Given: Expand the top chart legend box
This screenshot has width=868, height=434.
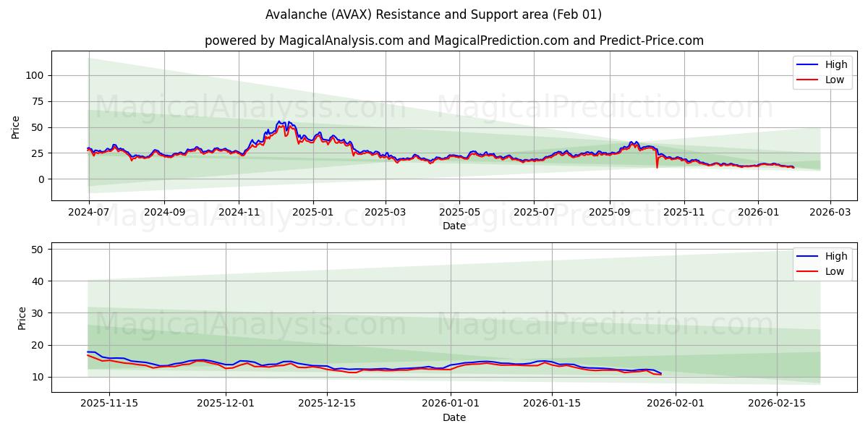Looking at the screenshot, I should 823,72.
